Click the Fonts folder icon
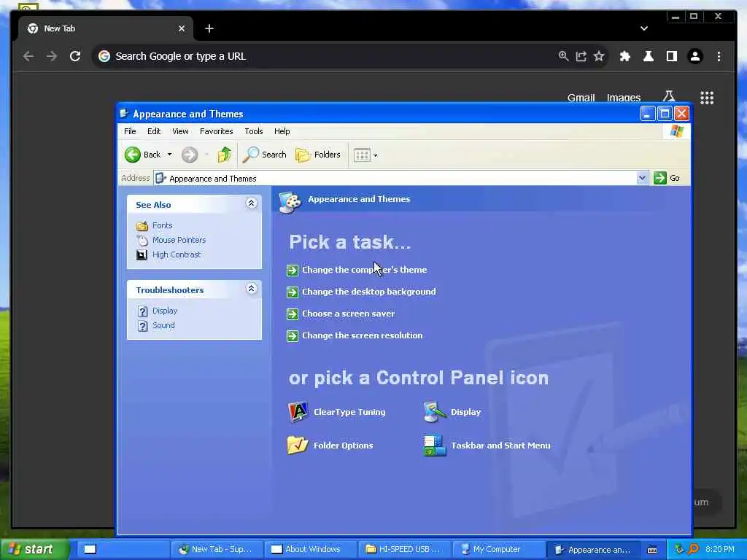This screenshot has width=747, height=560. point(142,226)
